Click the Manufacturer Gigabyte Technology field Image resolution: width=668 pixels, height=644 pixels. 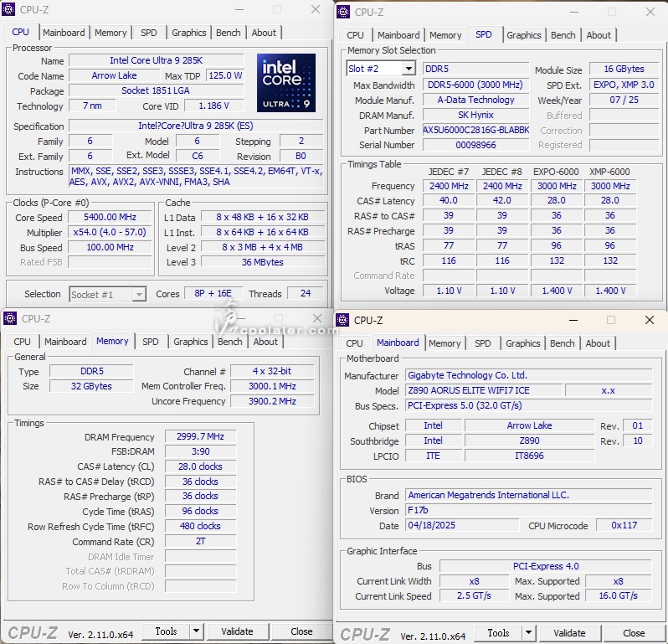pos(529,375)
